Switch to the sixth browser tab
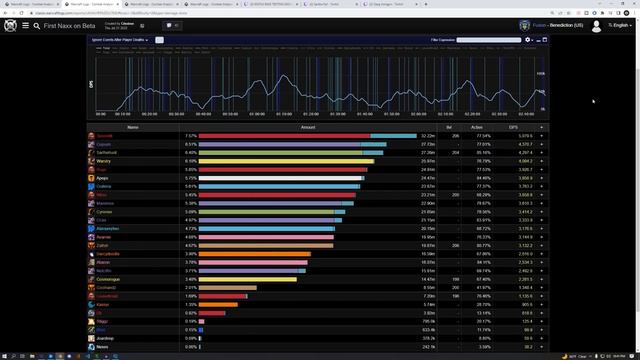This screenshot has width=640, height=360. point(330,4)
